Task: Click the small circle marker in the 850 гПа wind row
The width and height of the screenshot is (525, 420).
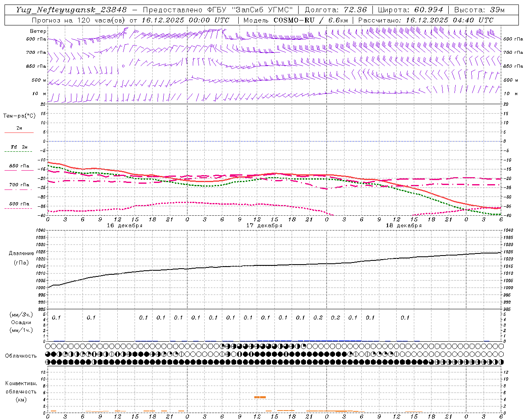Action: 123,66
